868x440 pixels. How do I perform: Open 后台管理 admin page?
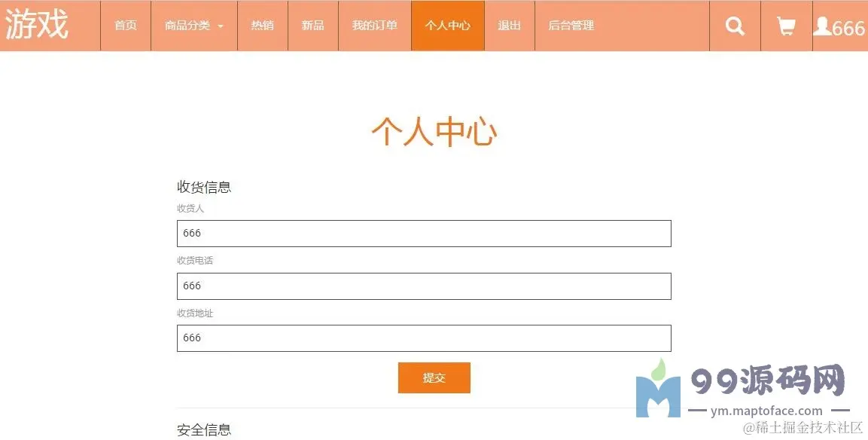click(571, 26)
